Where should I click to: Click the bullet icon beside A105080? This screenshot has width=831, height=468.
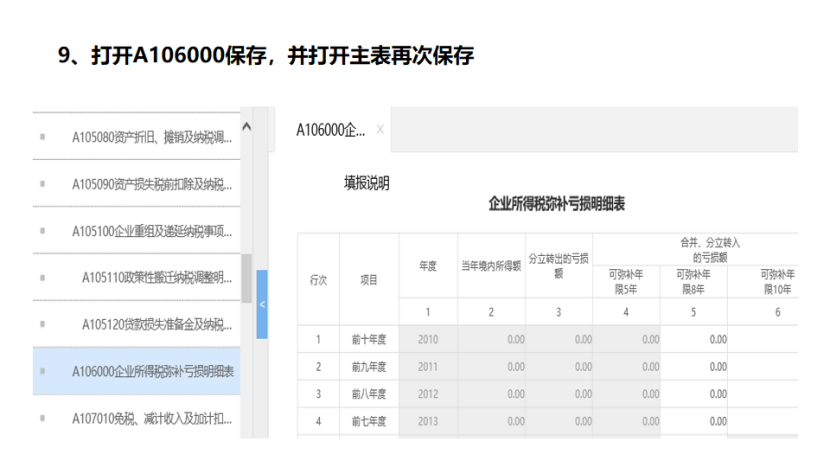[42, 136]
